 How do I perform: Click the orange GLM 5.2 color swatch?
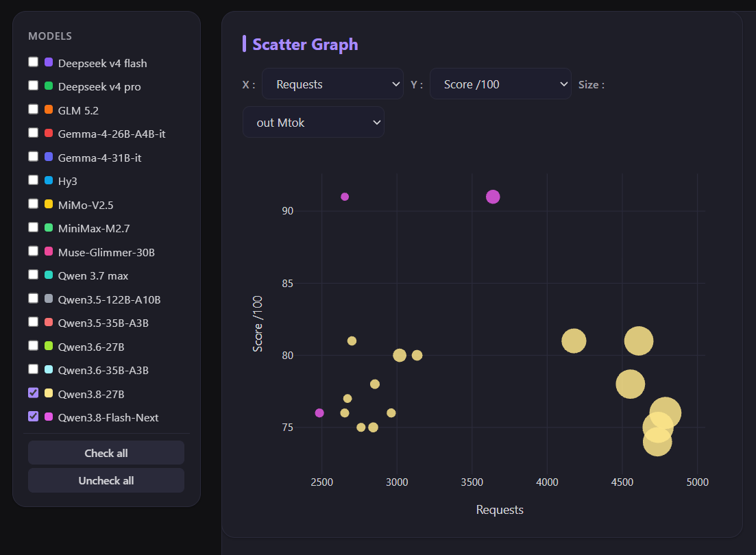pyautogui.click(x=49, y=109)
